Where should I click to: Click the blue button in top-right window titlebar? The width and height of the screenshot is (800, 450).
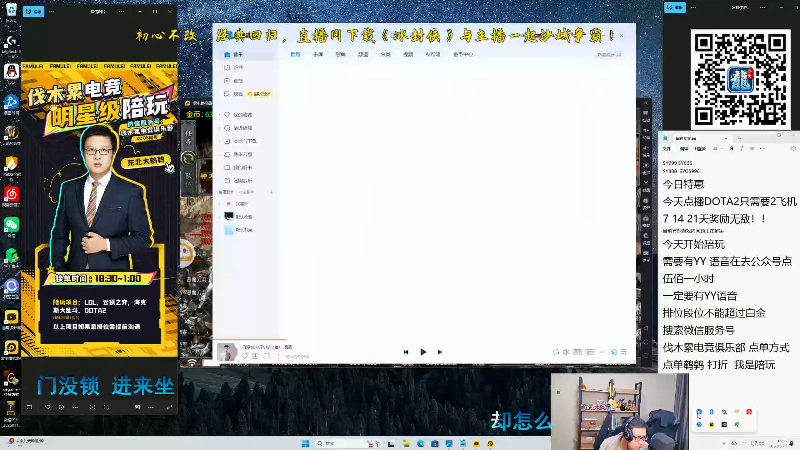pos(675,7)
